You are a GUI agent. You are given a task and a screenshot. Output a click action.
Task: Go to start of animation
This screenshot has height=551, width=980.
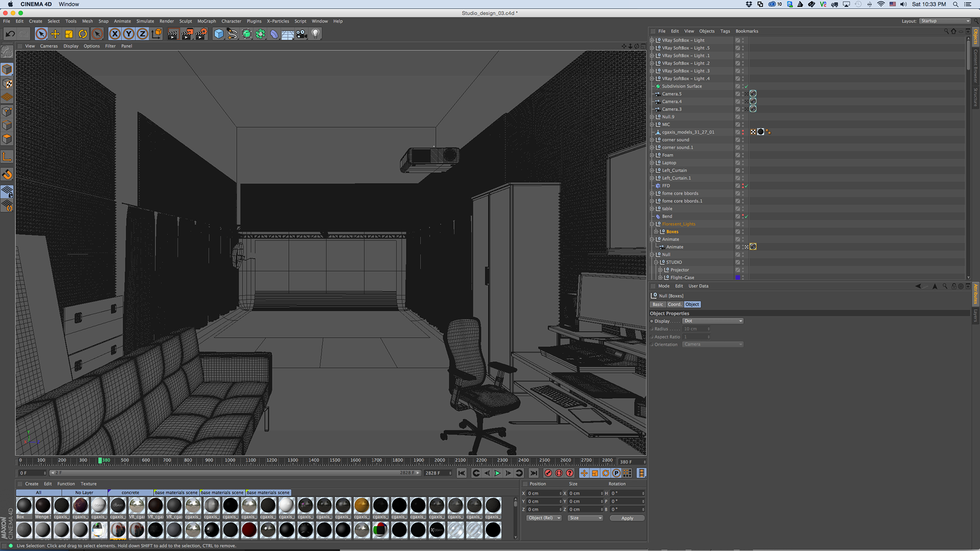tap(461, 473)
